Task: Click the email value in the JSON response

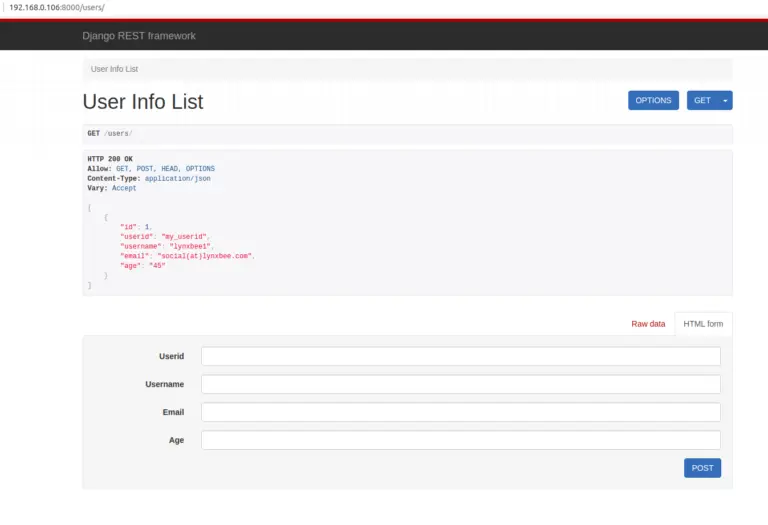Action: [206, 255]
